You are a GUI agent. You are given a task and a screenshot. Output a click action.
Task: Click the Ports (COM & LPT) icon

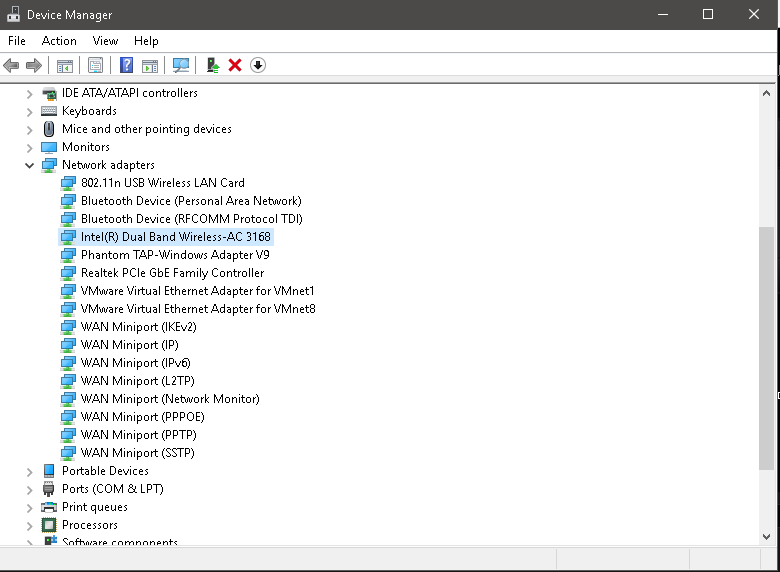[x=49, y=489]
